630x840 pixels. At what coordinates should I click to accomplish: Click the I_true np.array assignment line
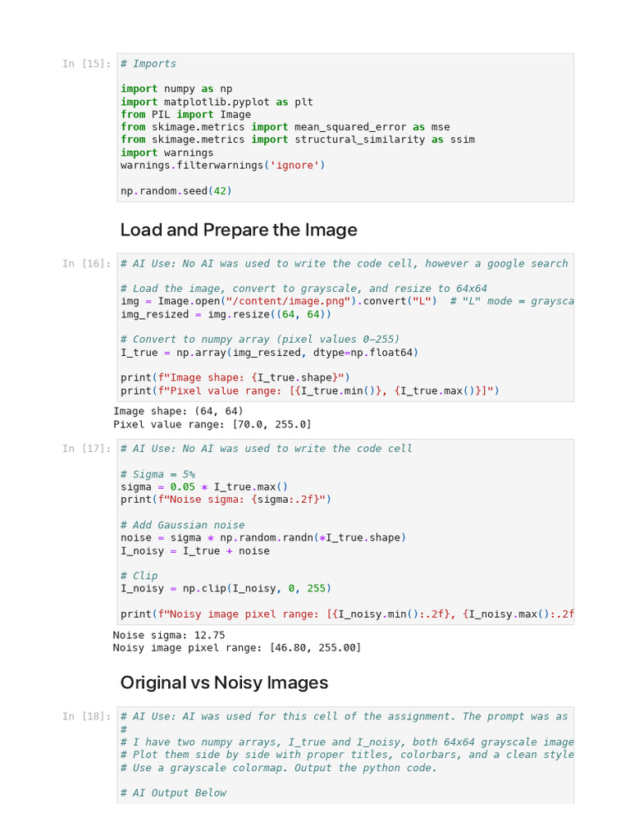coord(269,353)
